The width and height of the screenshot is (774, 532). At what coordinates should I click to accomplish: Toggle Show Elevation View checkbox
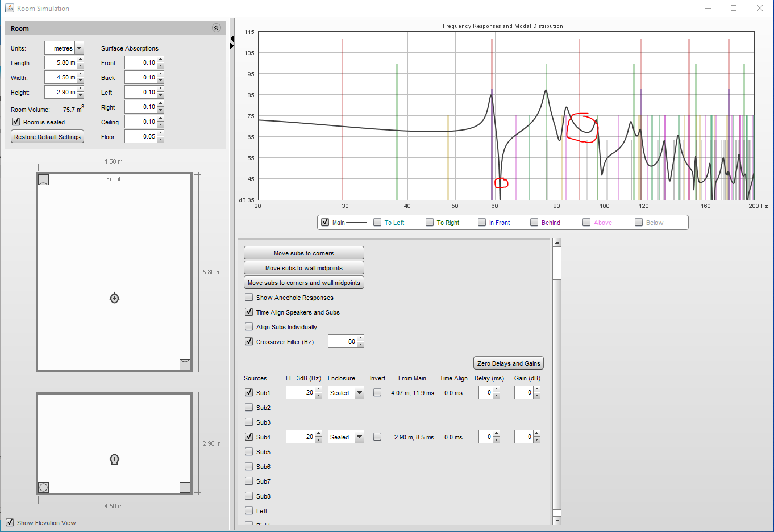pyautogui.click(x=10, y=522)
